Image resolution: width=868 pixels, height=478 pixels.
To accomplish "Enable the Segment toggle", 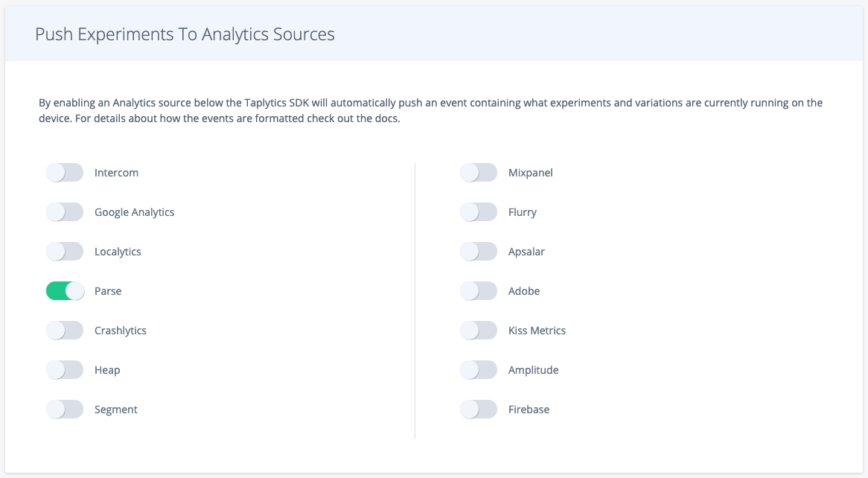I will [65, 410].
